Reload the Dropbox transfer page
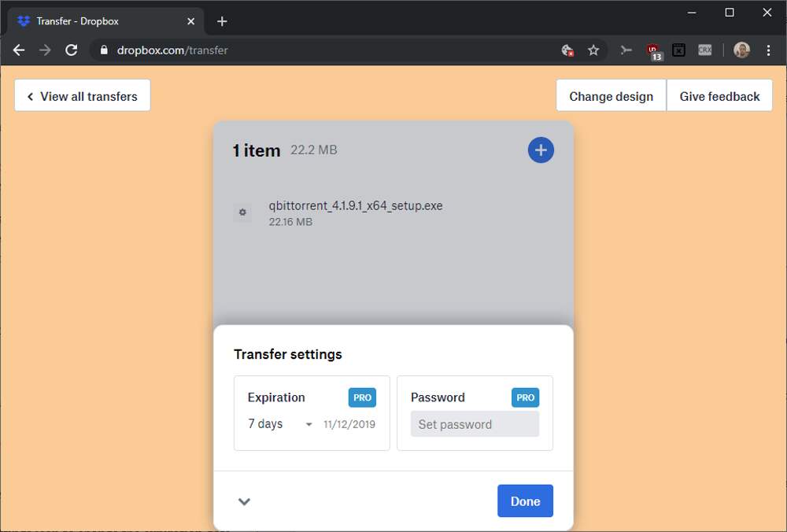 click(x=72, y=50)
